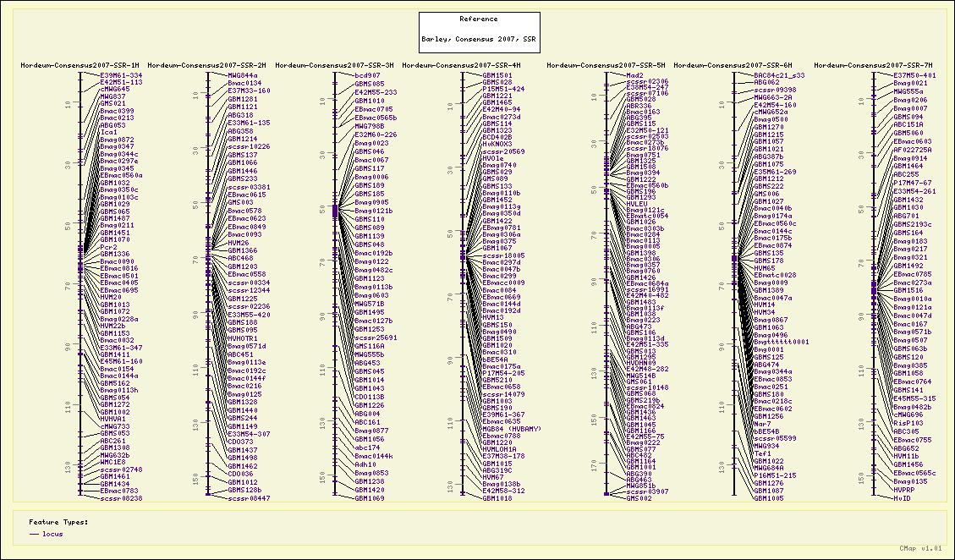Open the MWG844a marker on 2H

click(x=244, y=75)
